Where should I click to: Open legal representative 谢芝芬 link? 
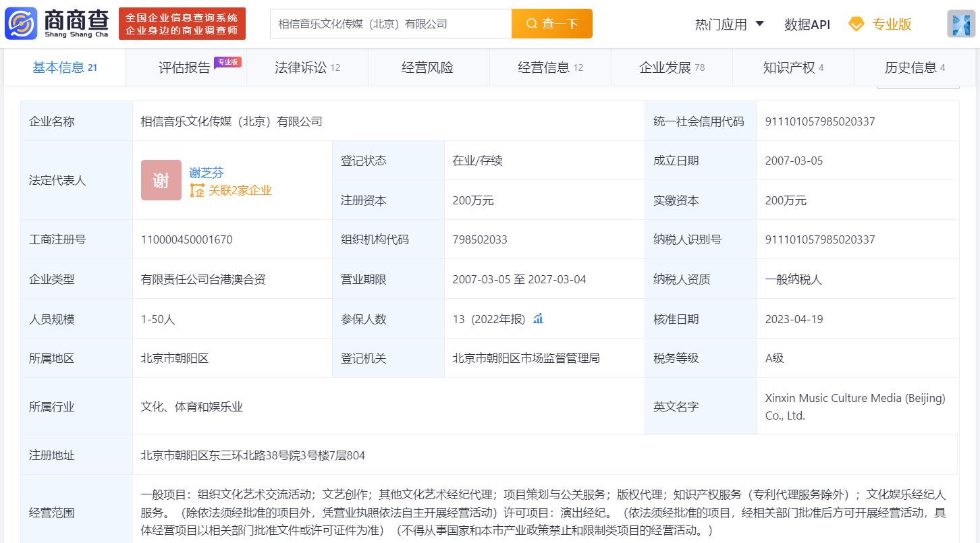[x=207, y=173]
